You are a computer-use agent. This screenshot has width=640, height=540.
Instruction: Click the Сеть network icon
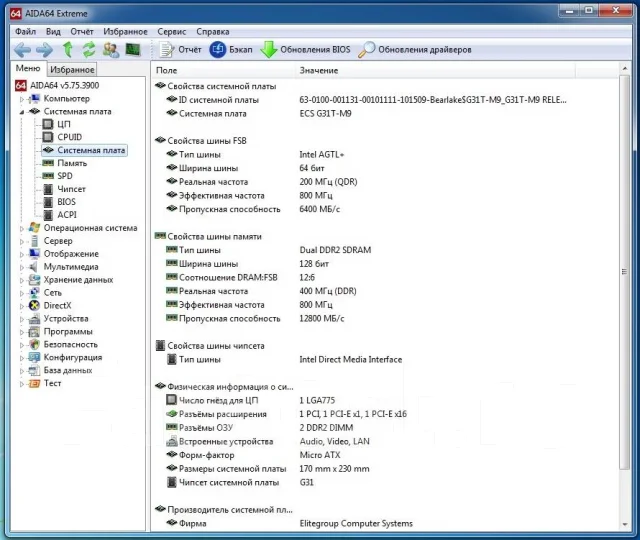pyautogui.click(x=35, y=293)
